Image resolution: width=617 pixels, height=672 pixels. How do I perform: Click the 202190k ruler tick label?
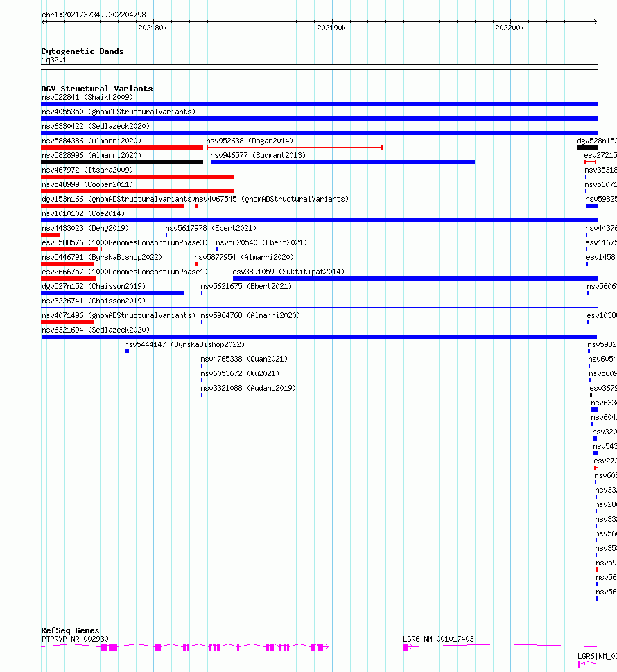click(x=331, y=28)
